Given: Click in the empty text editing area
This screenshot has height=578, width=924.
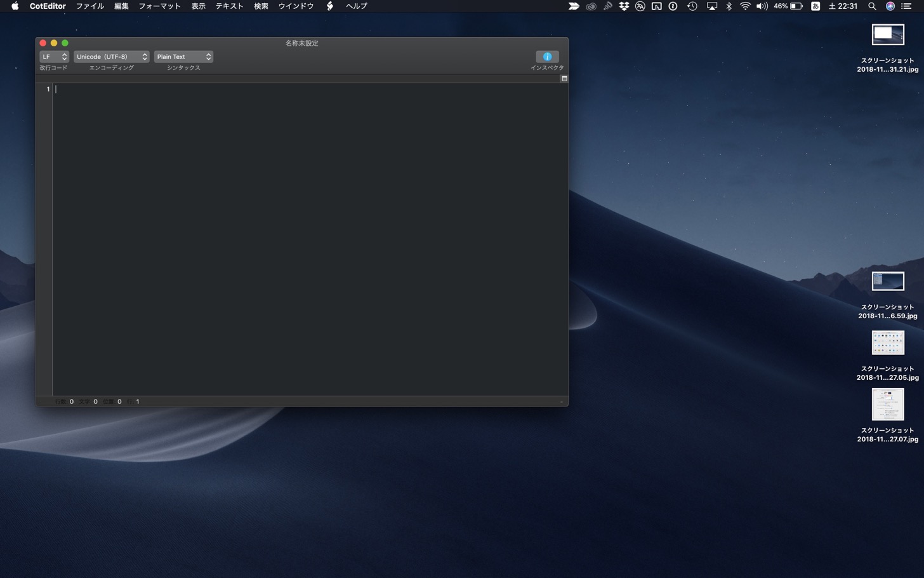Looking at the screenshot, I should pyautogui.click(x=310, y=239).
